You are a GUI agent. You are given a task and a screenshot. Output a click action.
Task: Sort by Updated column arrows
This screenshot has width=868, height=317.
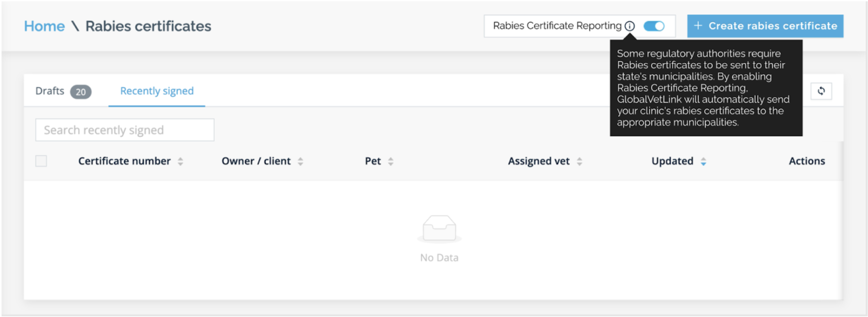point(703,161)
